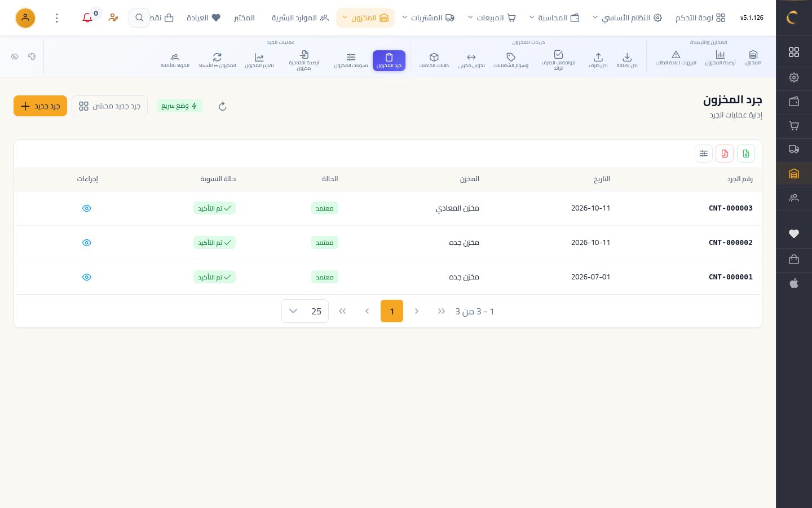Toggle وضع سريع quick mode
Viewport: 812px width, 508px height.
pos(179,106)
